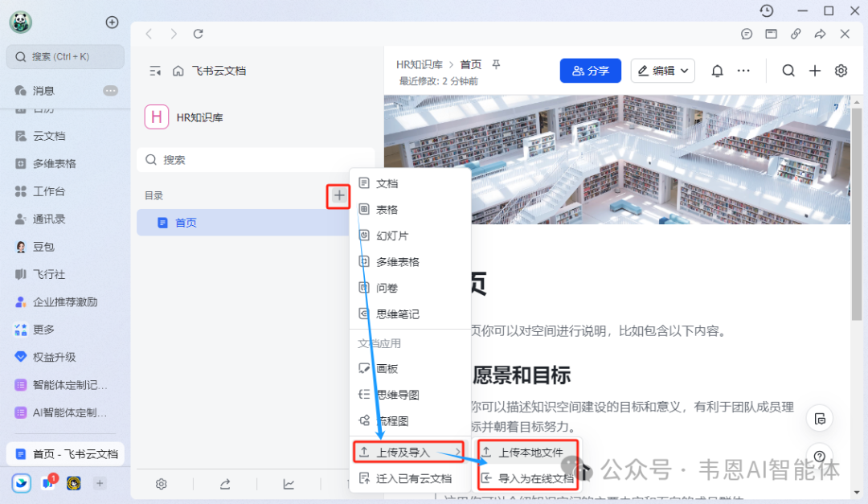Open the gear settings icon in document toolbar
This screenshot has height=504, width=868.
tap(841, 71)
